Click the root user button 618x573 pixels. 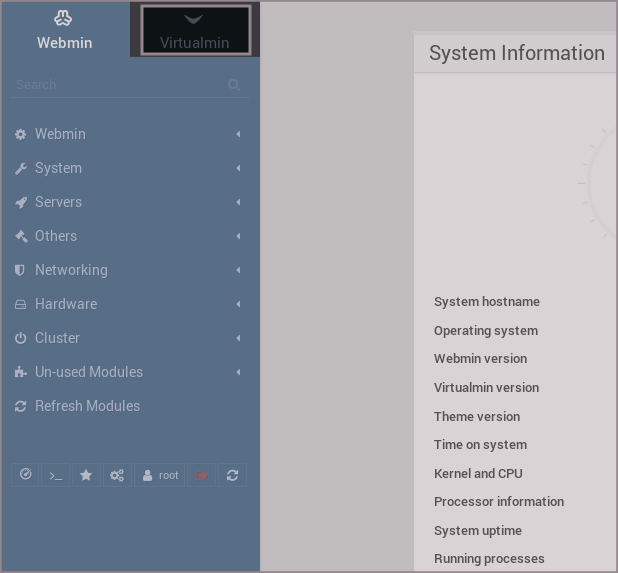[160, 475]
